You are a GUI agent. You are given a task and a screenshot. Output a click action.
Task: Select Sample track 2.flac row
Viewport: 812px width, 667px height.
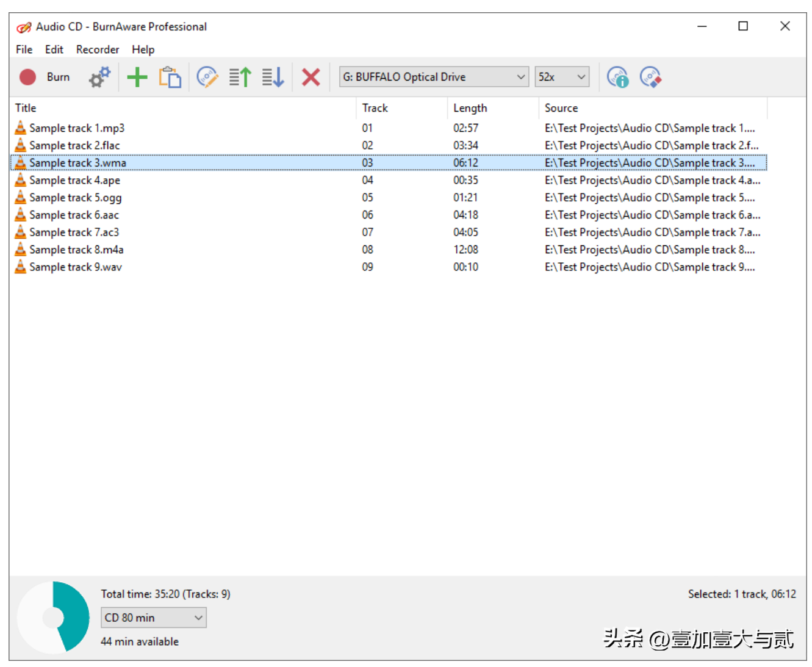(389, 145)
